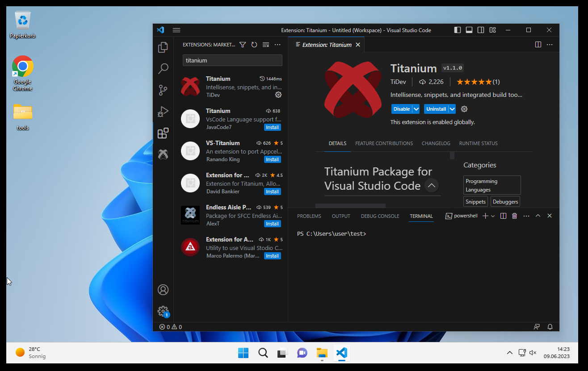Click scroll-to-top chevron in readme

pos(431,185)
